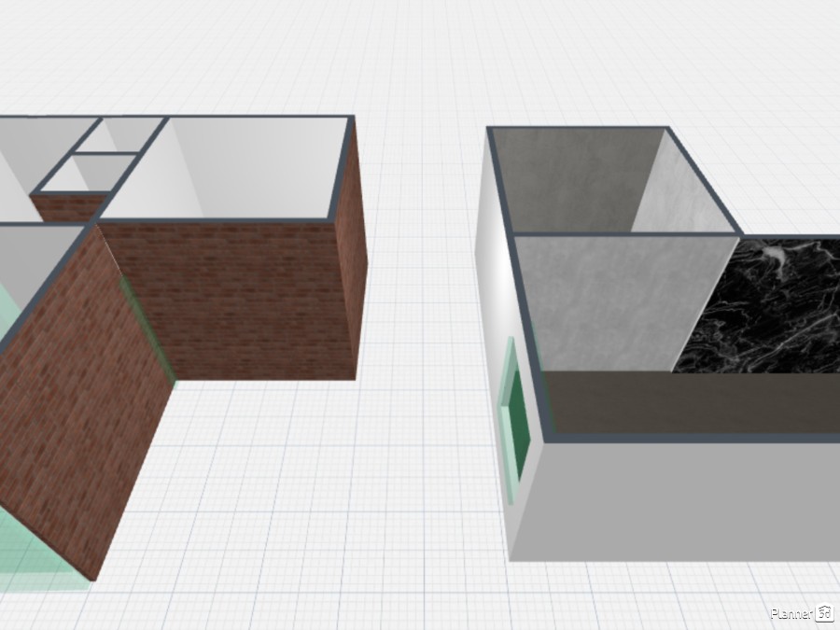Screen dimensions: 840x630
Task: Select the black marble floor
Action: coord(765,308)
